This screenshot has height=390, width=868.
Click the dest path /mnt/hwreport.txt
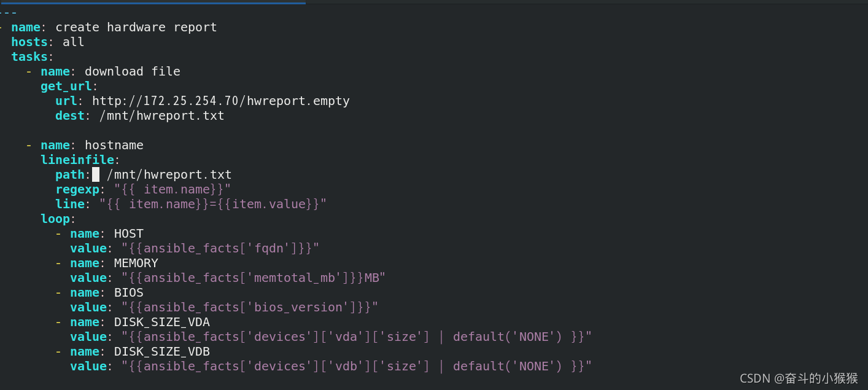[x=161, y=115]
